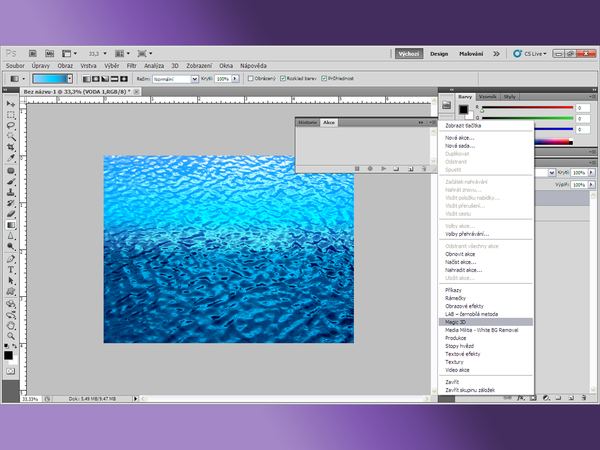Choose the linear gradient style icon
The width and height of the screenshot is (600, 450).
point(86,77)
